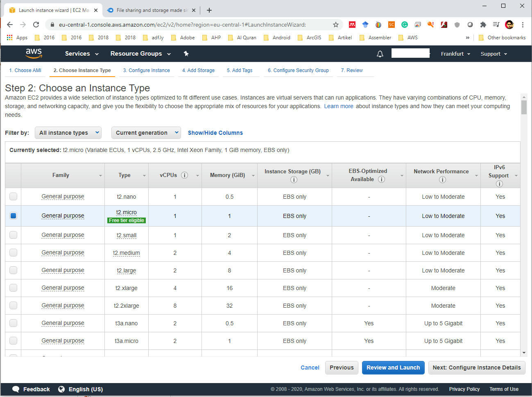This screenshot has height=397, width=532.
Task: Open the AWS bookmarks folder
Action: click(x=408, y=37)
